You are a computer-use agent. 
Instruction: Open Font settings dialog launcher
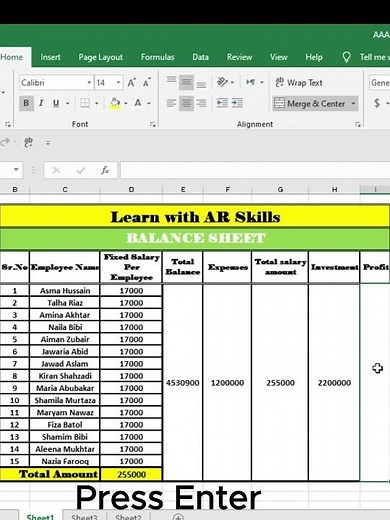[152, 124]
